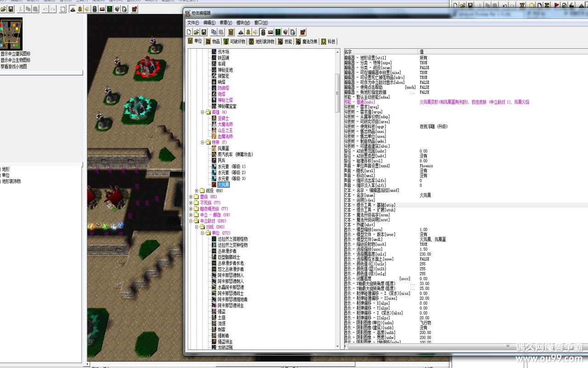Select the Selection Brush in main editor toolbar
The width and height of the screenshot is (588, 368).
pyautogui.click(x=63, y=9)
